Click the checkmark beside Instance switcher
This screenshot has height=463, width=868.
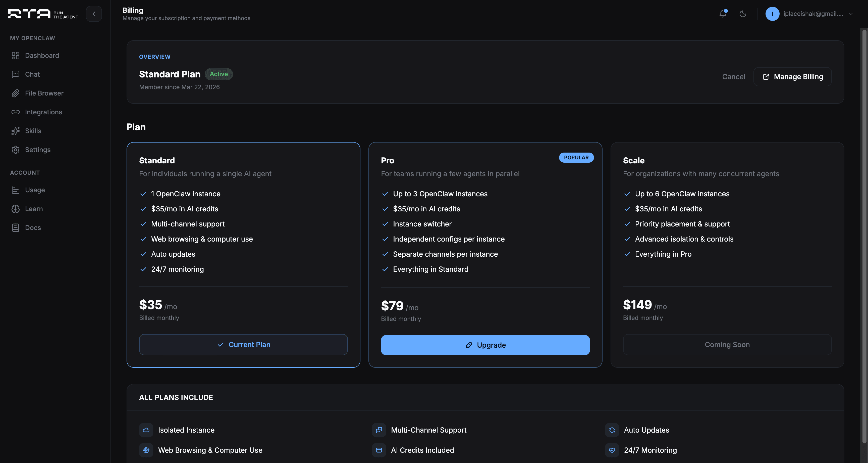(385, 224)
